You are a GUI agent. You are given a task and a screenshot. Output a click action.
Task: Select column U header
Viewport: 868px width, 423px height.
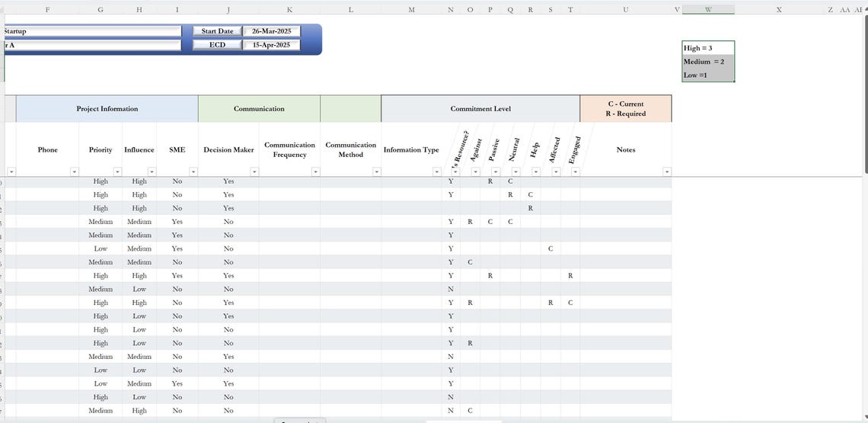(626, 9)
